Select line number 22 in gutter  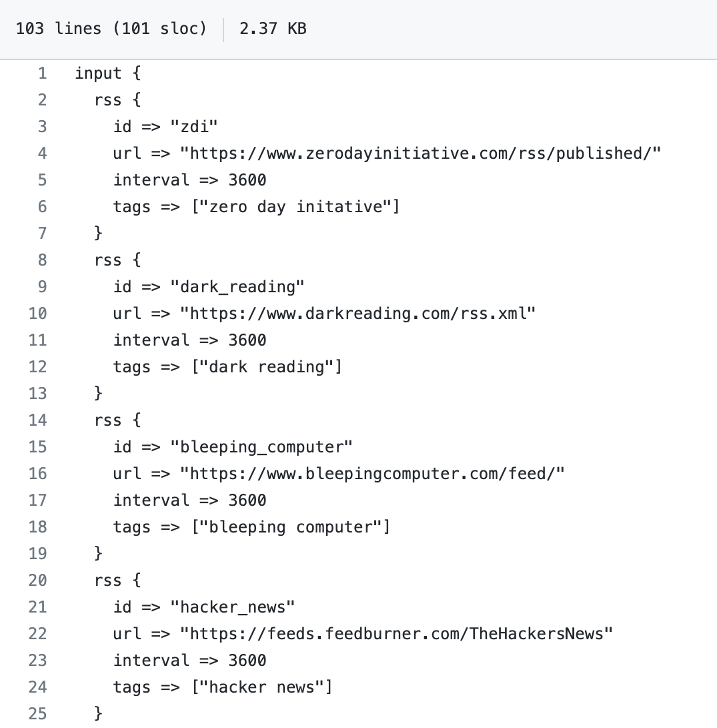point(37,634)
